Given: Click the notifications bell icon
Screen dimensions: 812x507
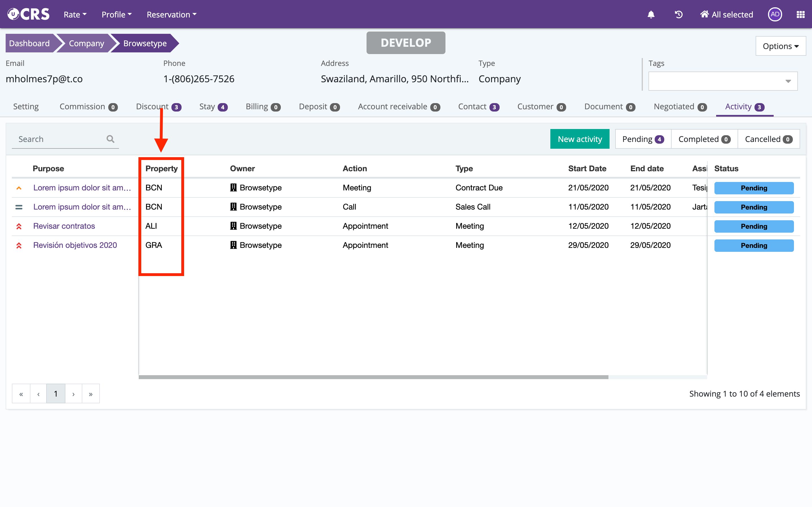Looking at the screenshot, I should click(651, 14).
